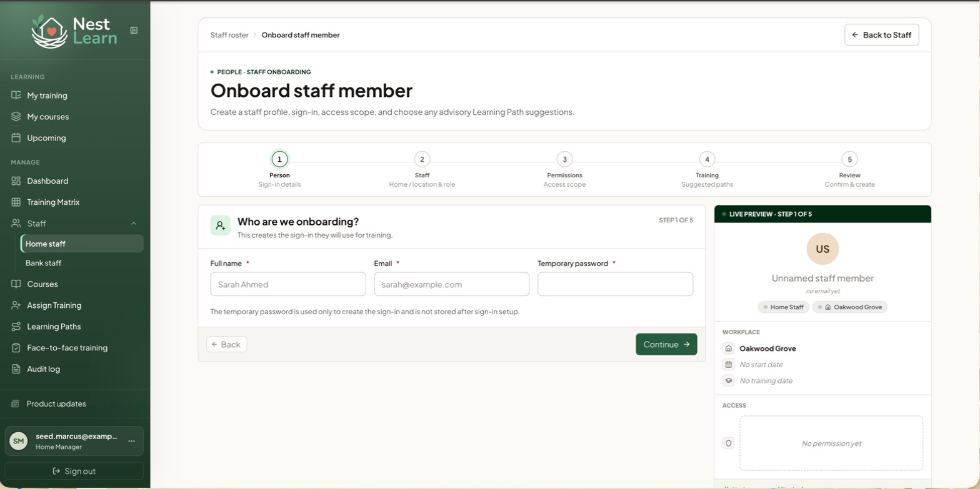
Task: Click the add-person icon beside Who are we onboarding
Action: point(221,226)
